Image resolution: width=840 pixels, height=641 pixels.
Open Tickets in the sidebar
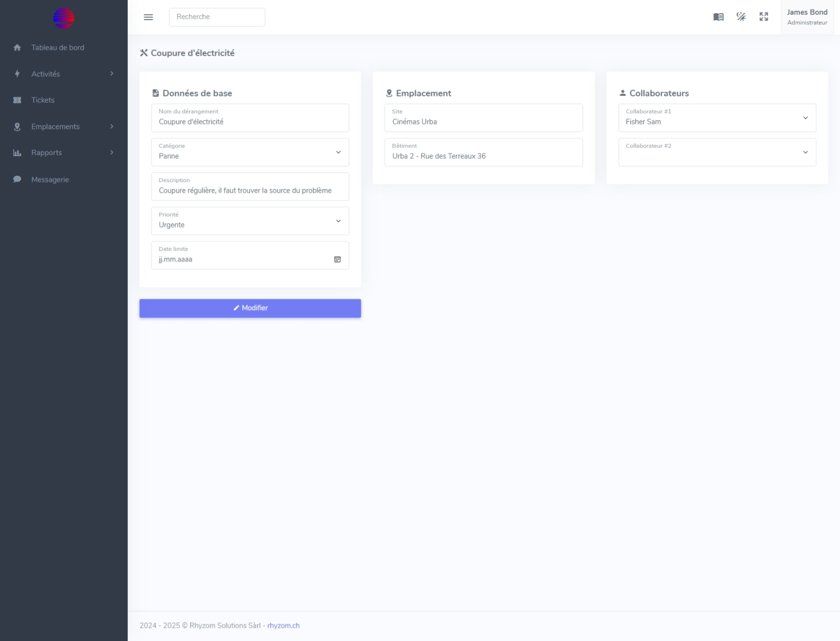tap(42, 100)
